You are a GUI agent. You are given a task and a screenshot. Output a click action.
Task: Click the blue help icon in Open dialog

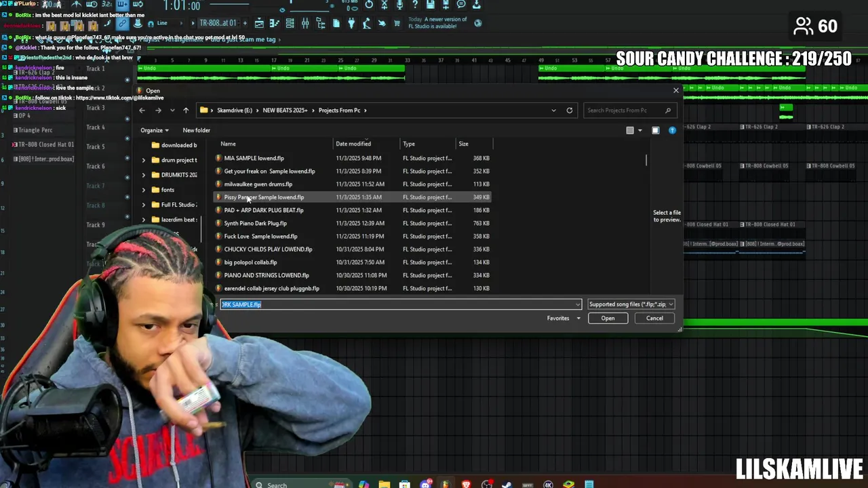click(672, 130)
